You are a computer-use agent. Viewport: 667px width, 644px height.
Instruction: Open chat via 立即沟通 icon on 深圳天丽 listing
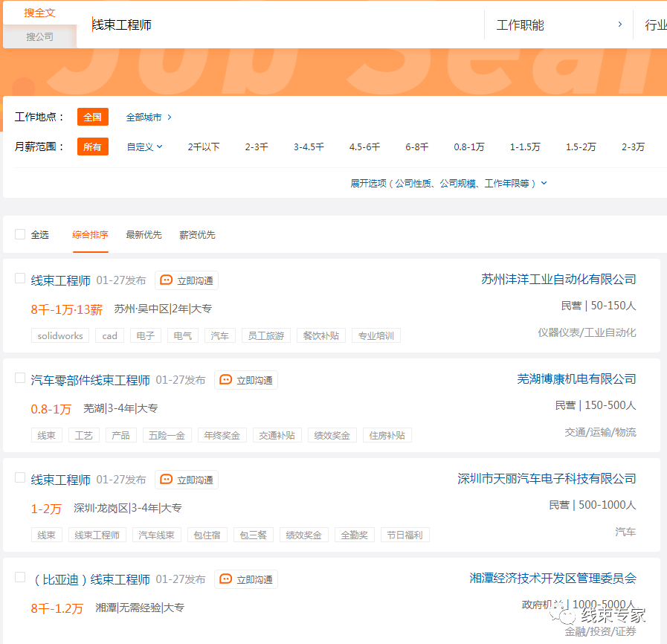pyautogui.click(x=165, y=480)
